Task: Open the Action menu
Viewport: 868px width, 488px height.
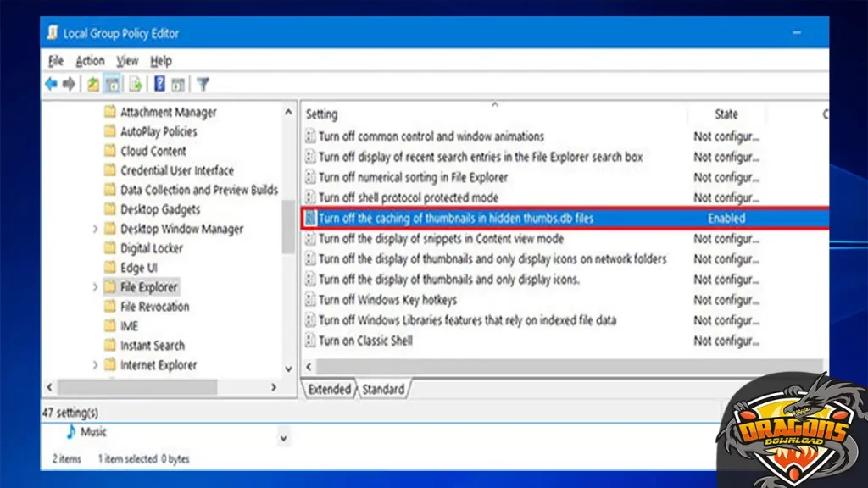Action: (90, 61)
